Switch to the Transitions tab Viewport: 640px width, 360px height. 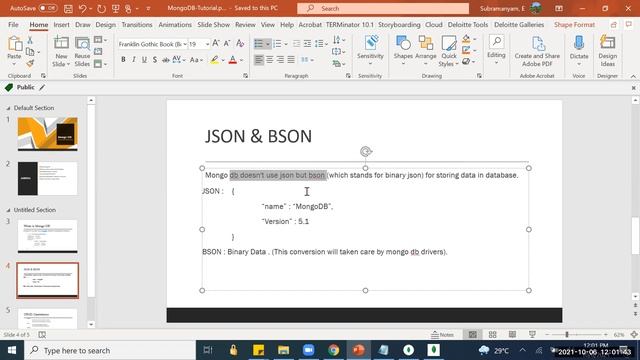[137, 24]
